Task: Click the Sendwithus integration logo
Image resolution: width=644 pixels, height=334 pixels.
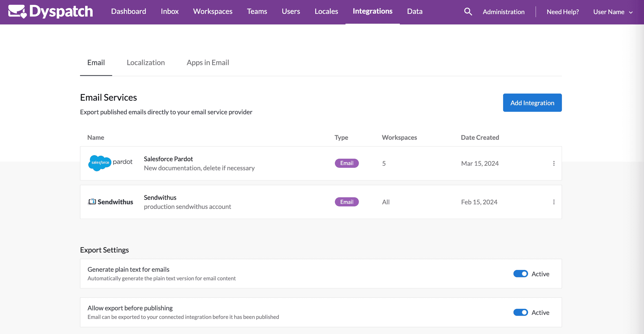Action: (x=111, y=202)
